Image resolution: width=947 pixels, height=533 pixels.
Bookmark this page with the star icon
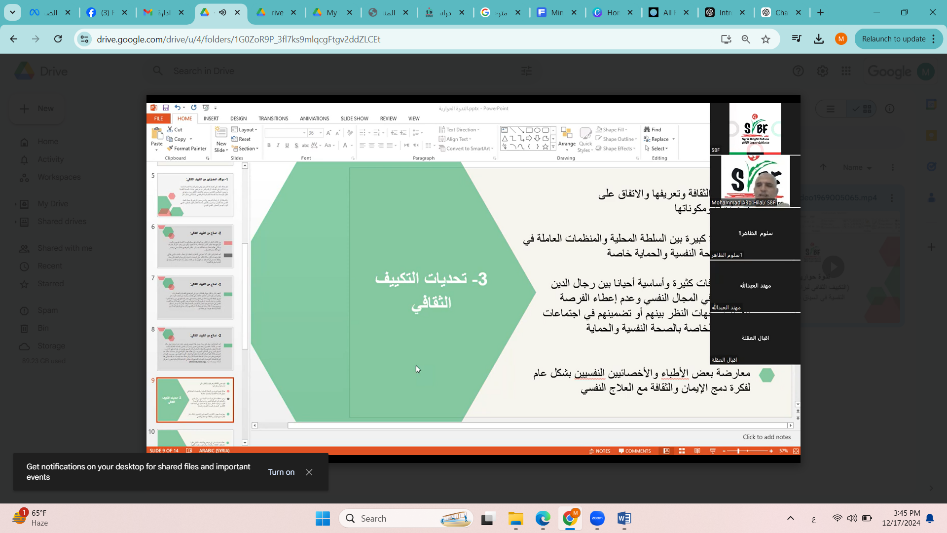766,39
